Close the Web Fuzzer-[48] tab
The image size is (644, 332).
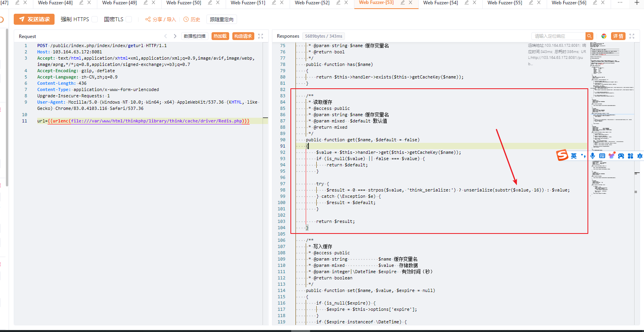(x=89, y=2)
